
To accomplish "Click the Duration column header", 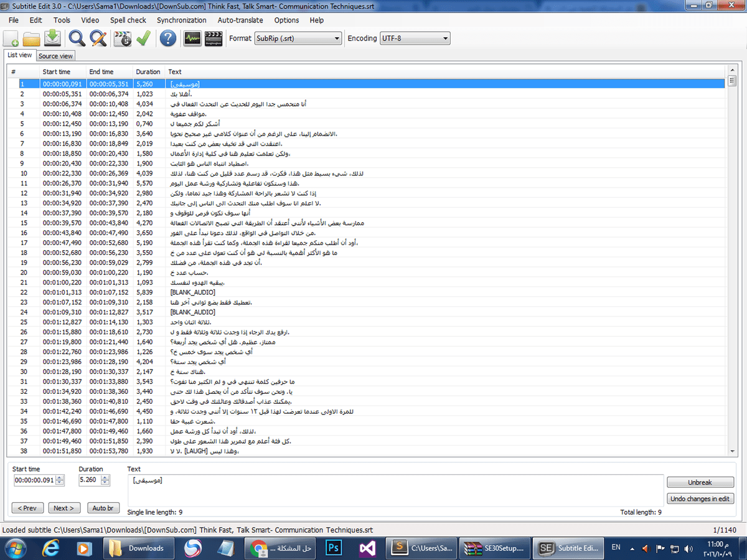I will coord(149,72).
